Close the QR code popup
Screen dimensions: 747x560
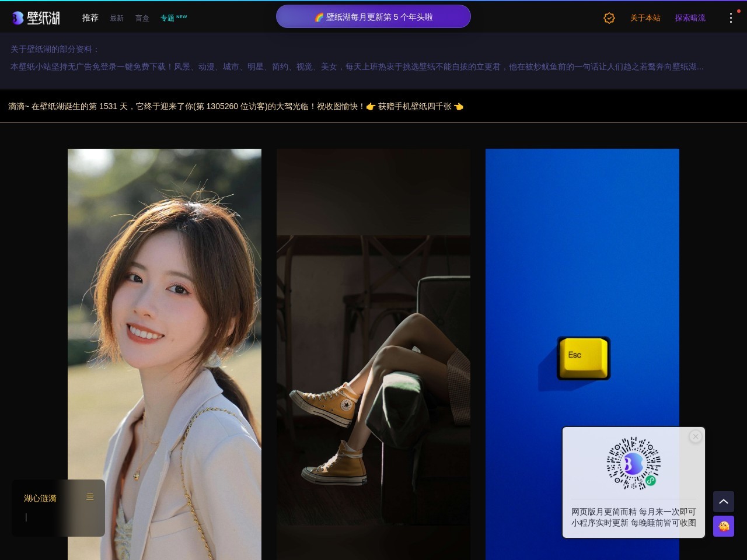[695, 436]
